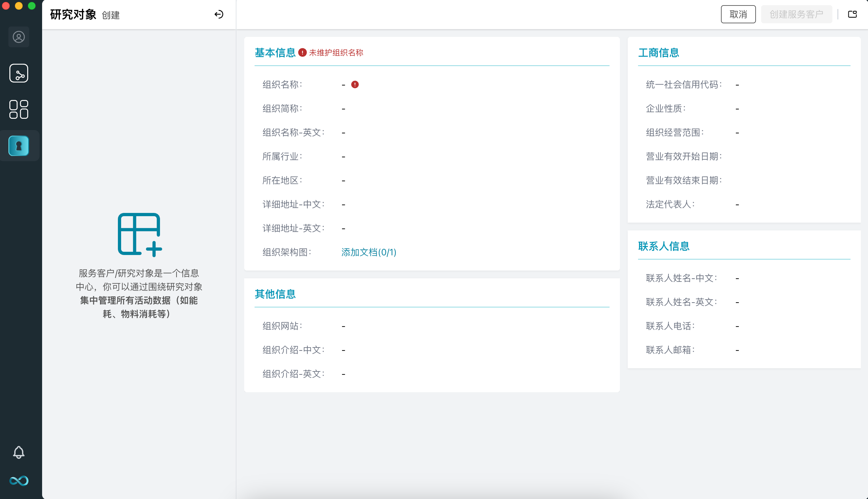Viewport: 868px width, 499px height.
Task: Open the notification bell icon
Action: 18,452
